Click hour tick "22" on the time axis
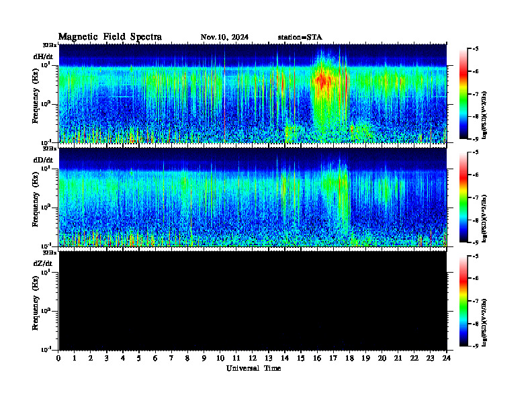The width and height of the screenshot is (532, 411). [x=414, y=359]
